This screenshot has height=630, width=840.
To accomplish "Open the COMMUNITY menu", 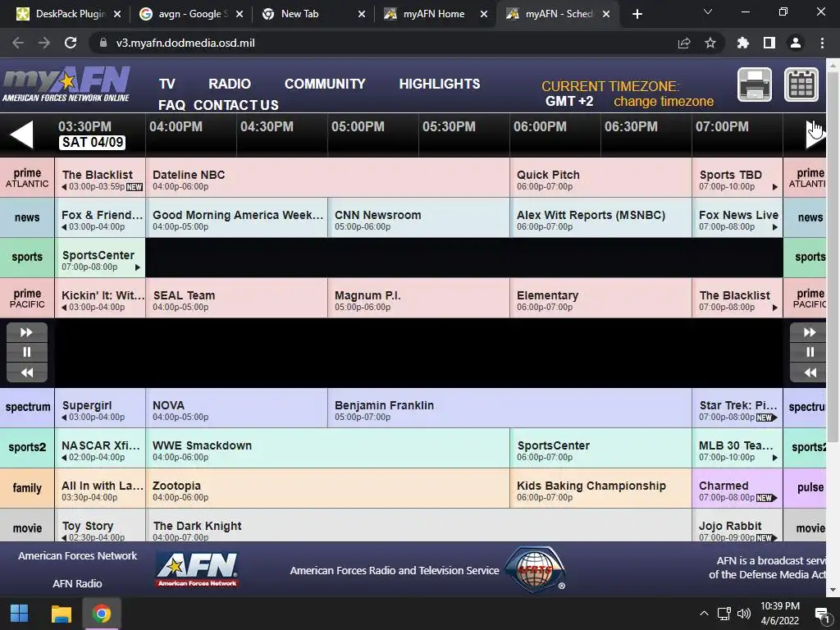I will coord(325,84).
